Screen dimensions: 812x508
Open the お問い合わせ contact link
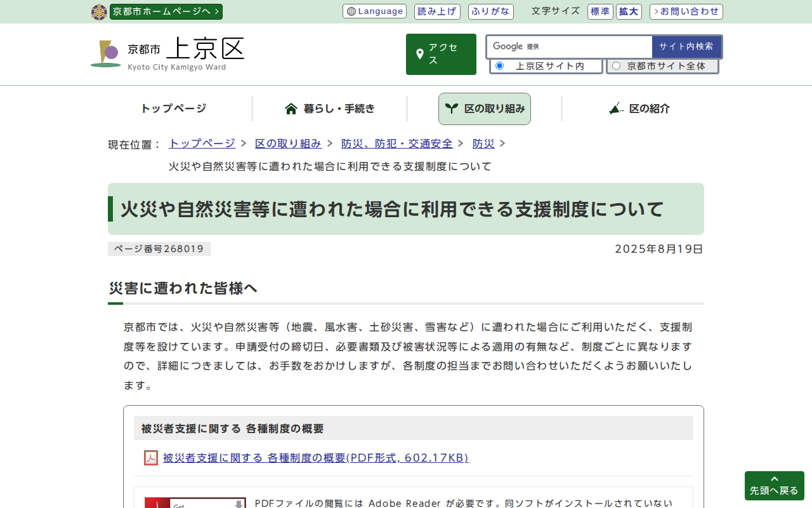click(x=686, y=11)
